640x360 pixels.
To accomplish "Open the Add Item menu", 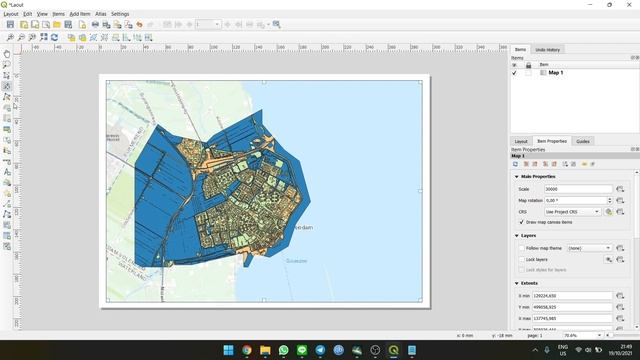I will (x=80, y=14).
